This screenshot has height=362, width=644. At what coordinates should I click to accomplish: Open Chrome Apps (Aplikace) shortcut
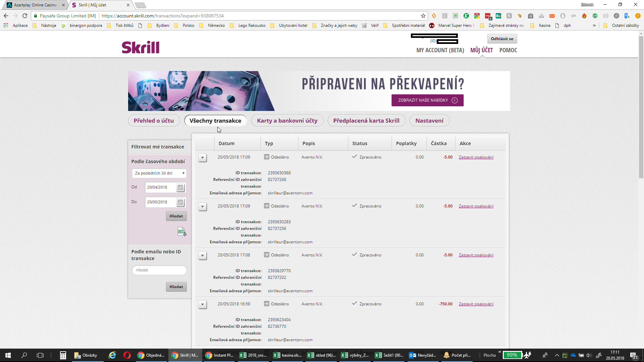coord(15,25)
